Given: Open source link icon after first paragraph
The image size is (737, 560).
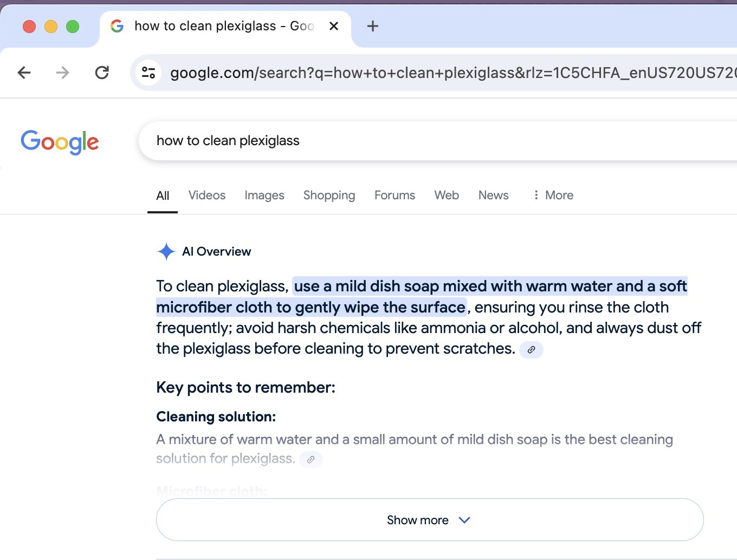Looking at the screenshot, I should [531, 350].
